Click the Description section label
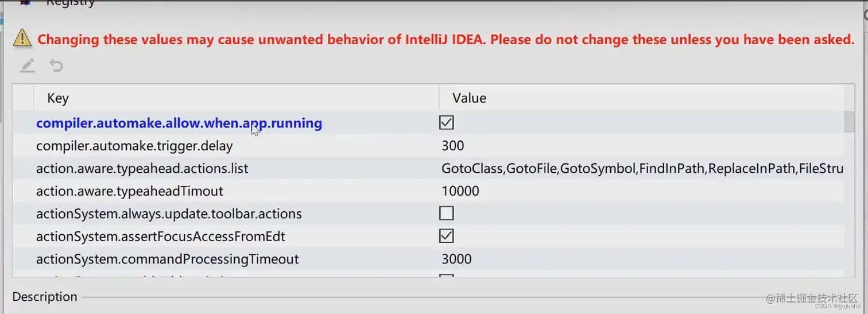This screenshot has width=868, height=314. (45, 297)
